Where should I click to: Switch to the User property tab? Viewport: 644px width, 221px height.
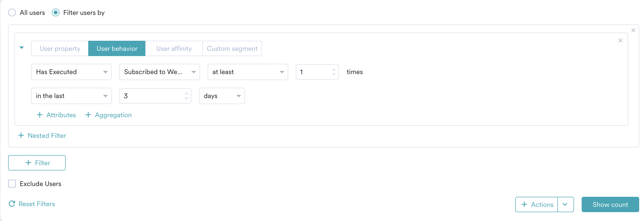pos(60,48)
